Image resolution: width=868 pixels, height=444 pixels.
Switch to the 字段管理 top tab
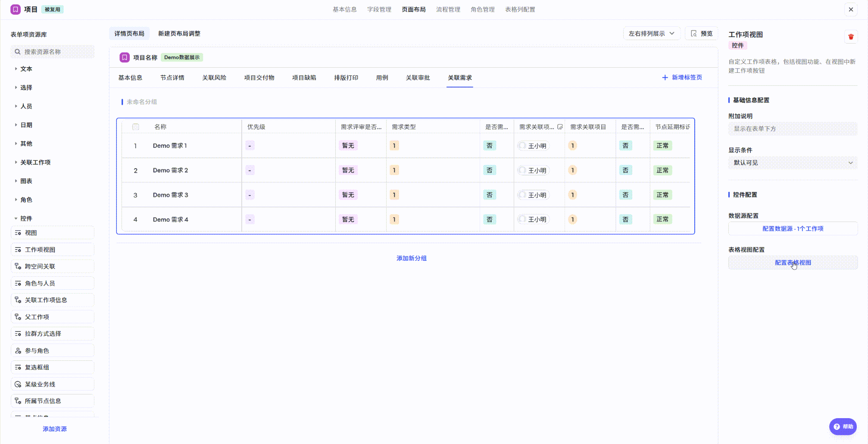coord(379,9)
